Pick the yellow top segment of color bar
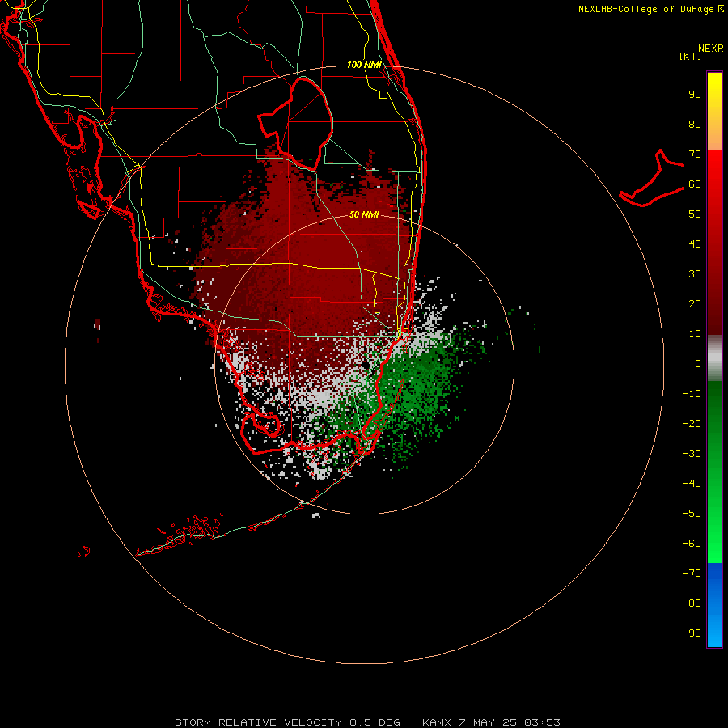 coord(714,112)
